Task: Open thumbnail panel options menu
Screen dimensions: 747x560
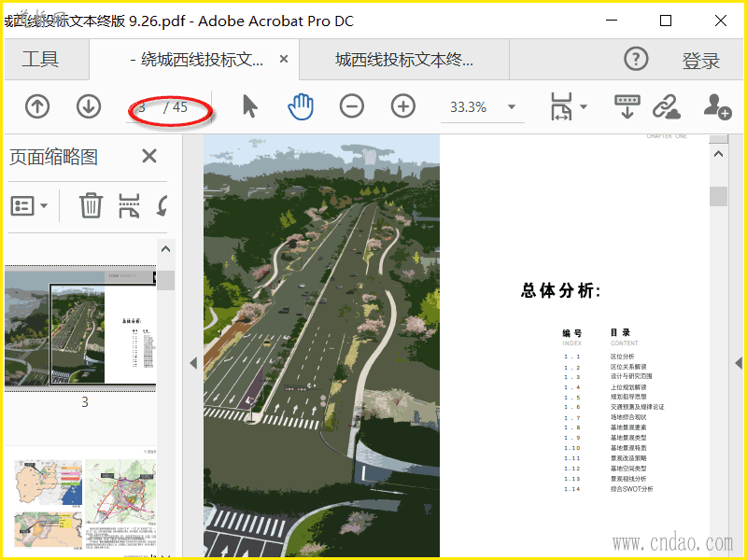Action: 29,205
